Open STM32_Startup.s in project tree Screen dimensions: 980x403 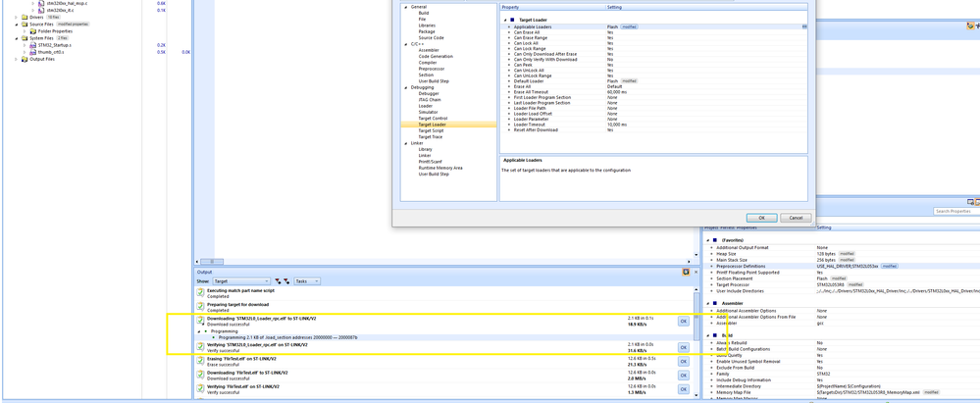pos(54,46)
